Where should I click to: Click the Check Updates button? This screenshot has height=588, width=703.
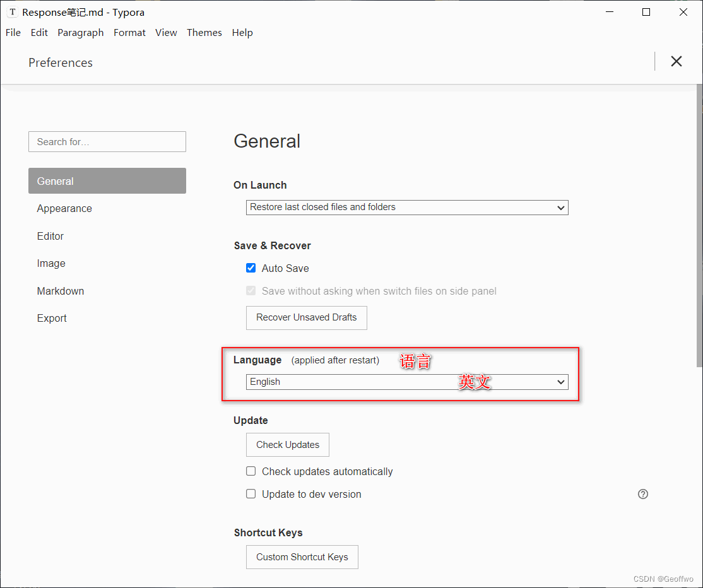(287, 445)
